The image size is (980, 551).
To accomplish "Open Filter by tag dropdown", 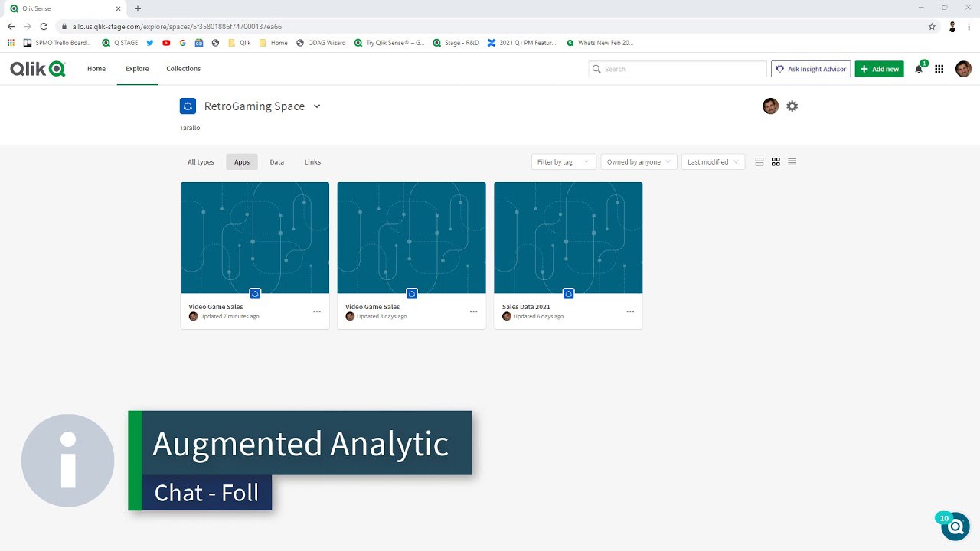I will (x=564, y=162).
